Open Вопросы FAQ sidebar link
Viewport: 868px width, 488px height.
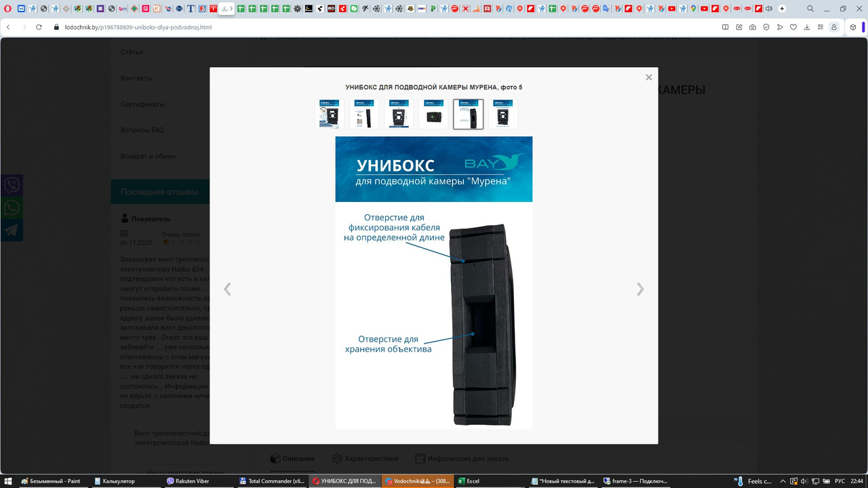click(142, 130)
